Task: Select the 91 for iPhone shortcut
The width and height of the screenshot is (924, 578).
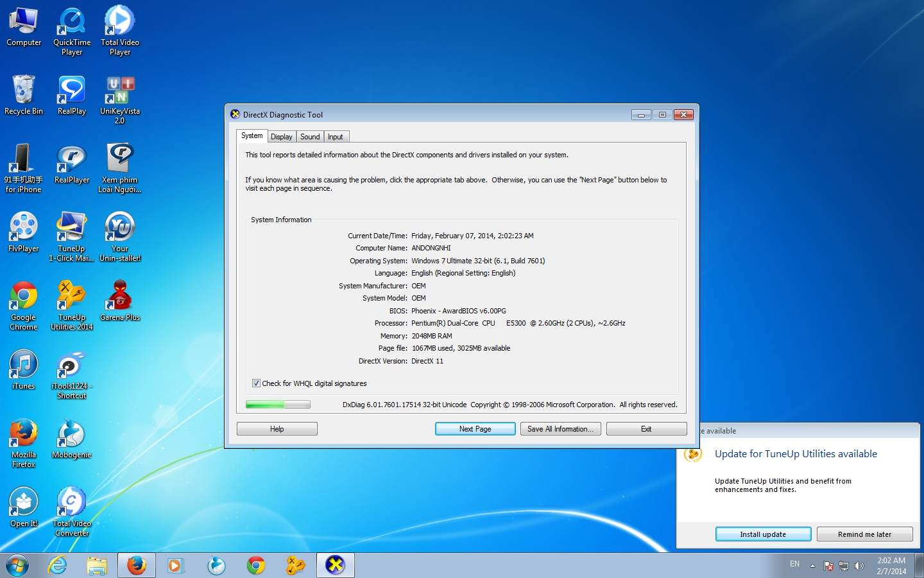Action: tap(23, 168)
